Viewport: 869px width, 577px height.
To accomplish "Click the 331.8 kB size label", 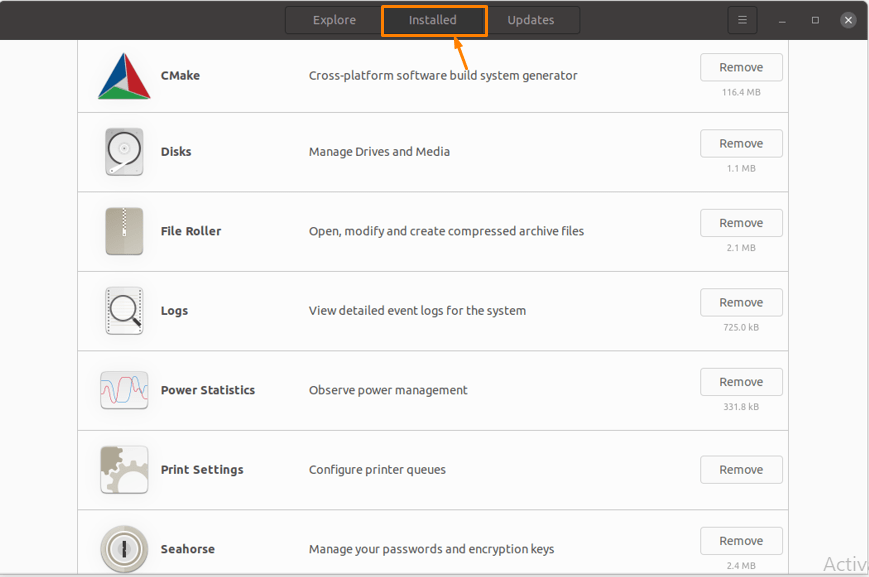I will (x=741, y=407).
